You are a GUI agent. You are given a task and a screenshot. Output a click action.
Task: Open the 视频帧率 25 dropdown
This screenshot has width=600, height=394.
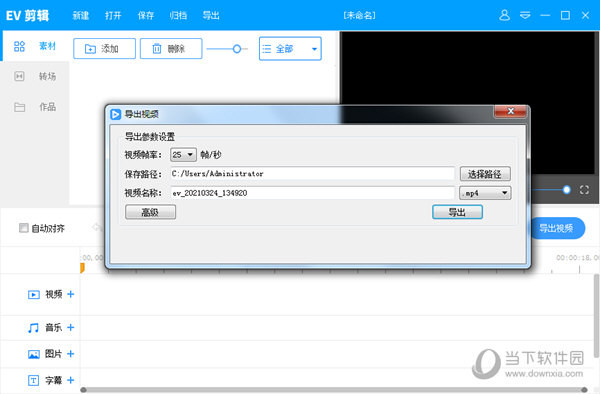coord(183,155)
